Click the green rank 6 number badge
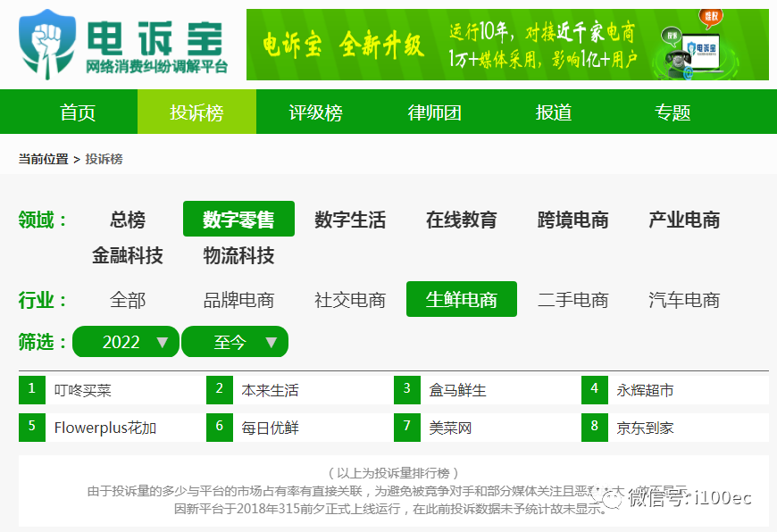777x532 pixels. point(220,428)
